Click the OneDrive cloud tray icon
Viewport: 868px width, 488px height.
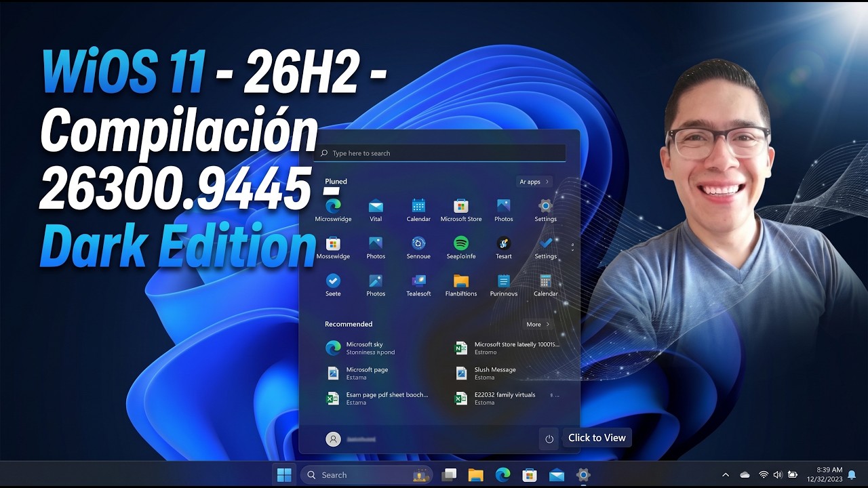click(745, 475)
